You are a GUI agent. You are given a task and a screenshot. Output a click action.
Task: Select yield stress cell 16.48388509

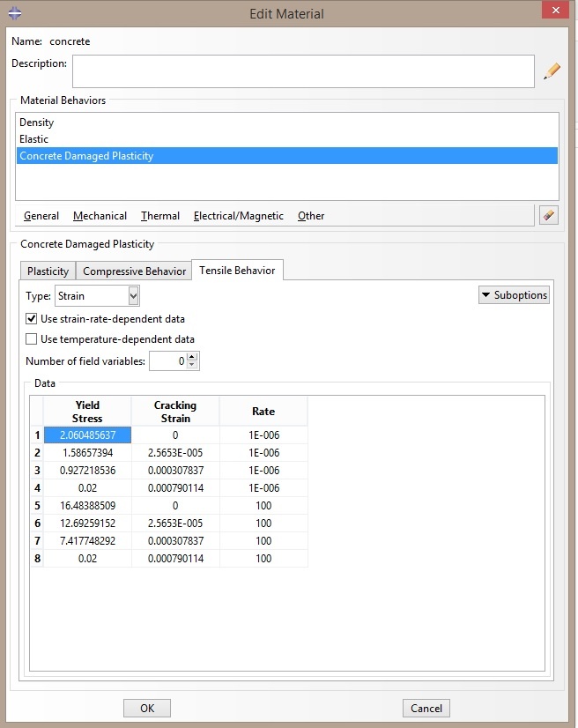87,506
